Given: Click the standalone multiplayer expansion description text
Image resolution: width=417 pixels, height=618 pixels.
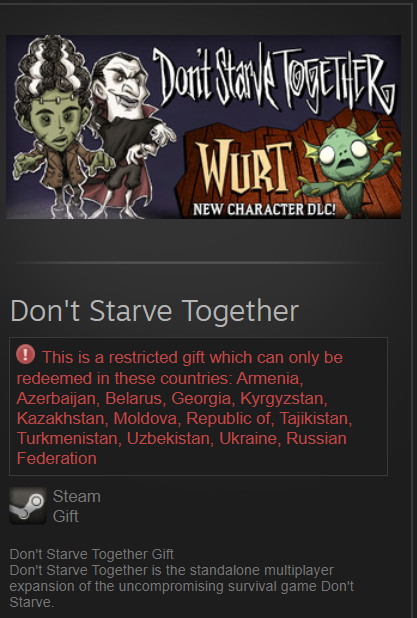Looking at the screenshot, I should (181, 586).
